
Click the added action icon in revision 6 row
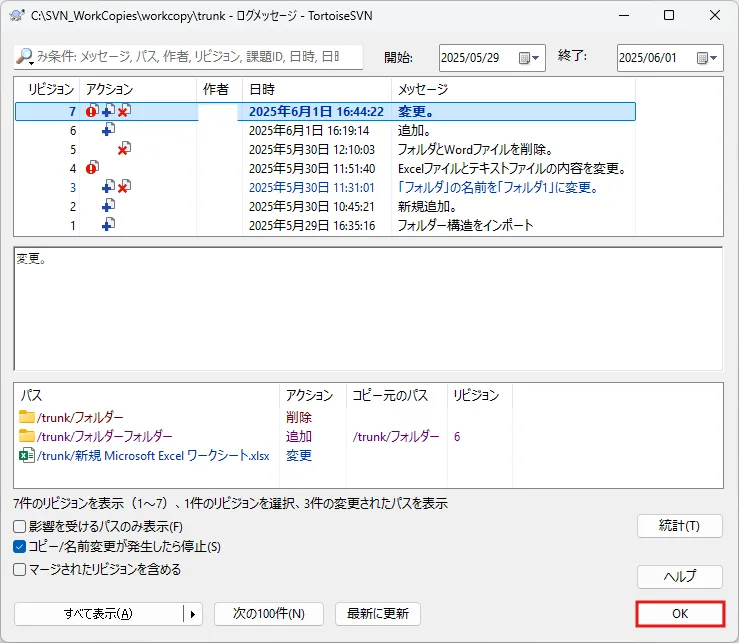click(x=108, y=130)
